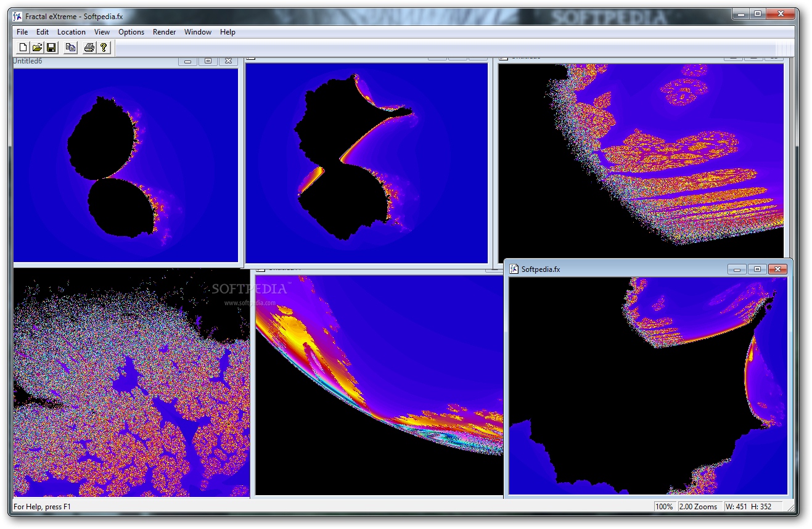Close the main Fractal eXtreme window
Image resolution: width=812 pixels, height=529 pixels.
781,14
